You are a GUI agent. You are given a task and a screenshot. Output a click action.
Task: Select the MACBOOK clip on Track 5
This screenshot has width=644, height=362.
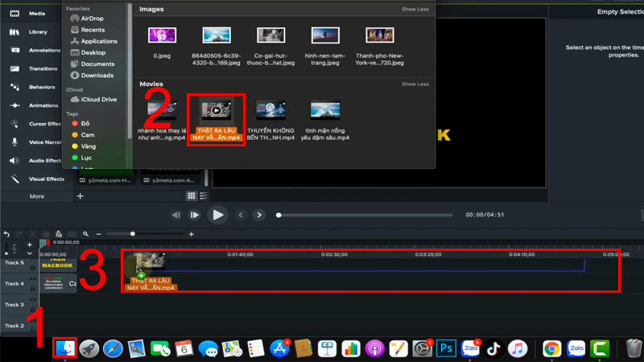57,265
